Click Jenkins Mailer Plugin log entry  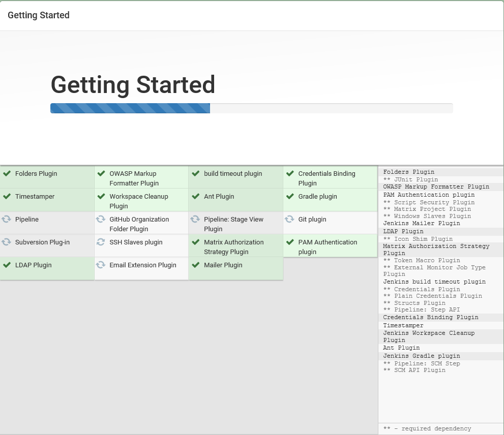422,223
